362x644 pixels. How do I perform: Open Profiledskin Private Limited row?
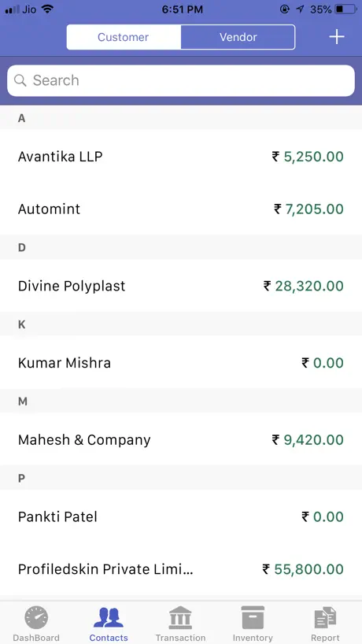tap(181, 569)
